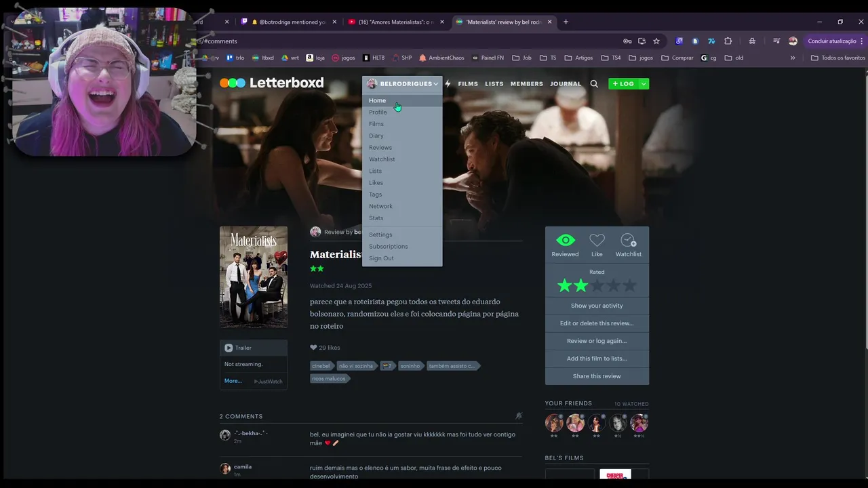Set rating to four stars
The width and height of the screenshot is (868, 488).
(613, 286)
